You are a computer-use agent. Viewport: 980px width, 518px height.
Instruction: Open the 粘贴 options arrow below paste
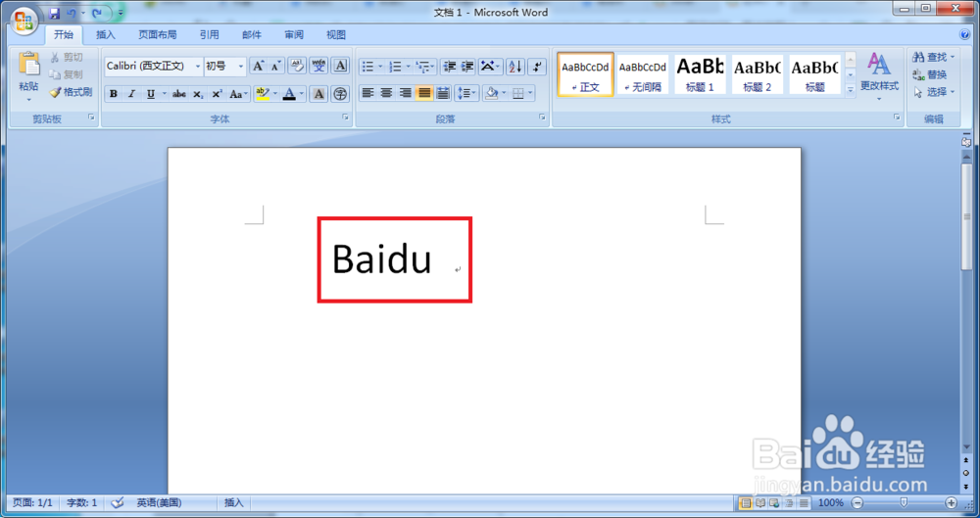(x=28, y=99)
